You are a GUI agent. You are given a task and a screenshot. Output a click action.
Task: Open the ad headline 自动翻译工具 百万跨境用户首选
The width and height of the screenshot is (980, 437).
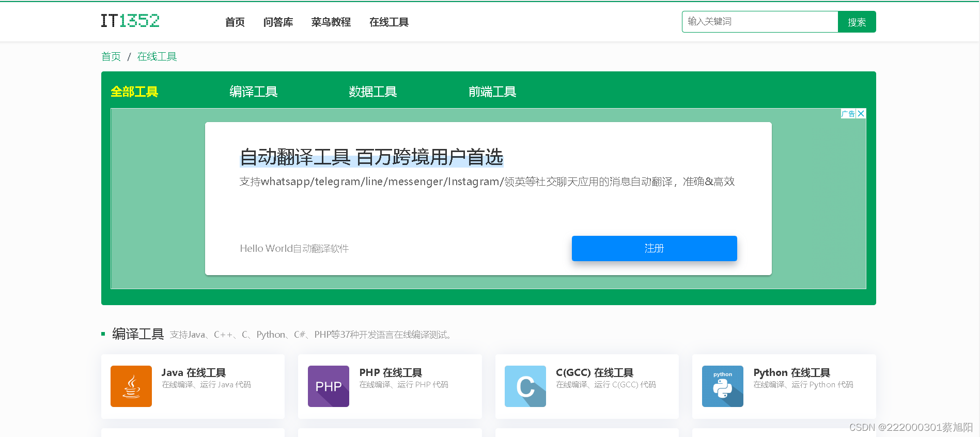pos(371,157)
